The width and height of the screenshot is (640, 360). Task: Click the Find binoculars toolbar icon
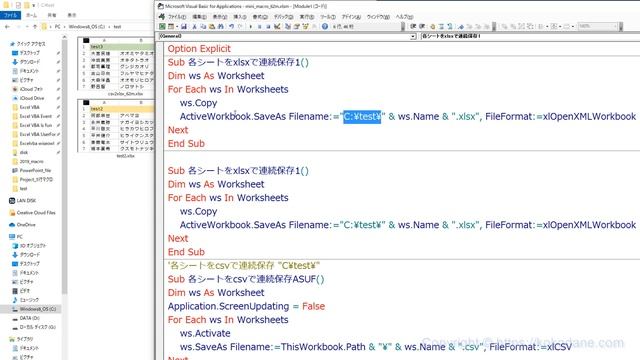point(221,27)
